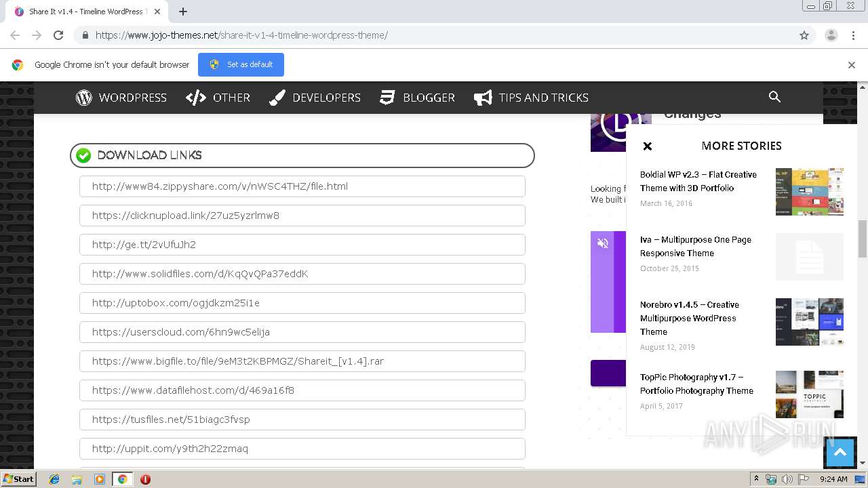868x488 pixels.
Task: Select the tusfiles download link
Action: click(x=302, y=420)
